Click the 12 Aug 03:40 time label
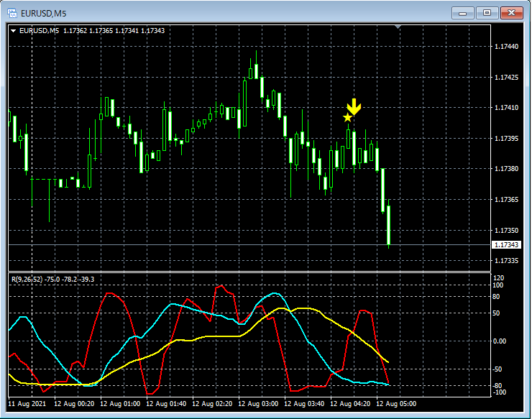The height and width of the screenshot is (419, 532). point(304,404)
